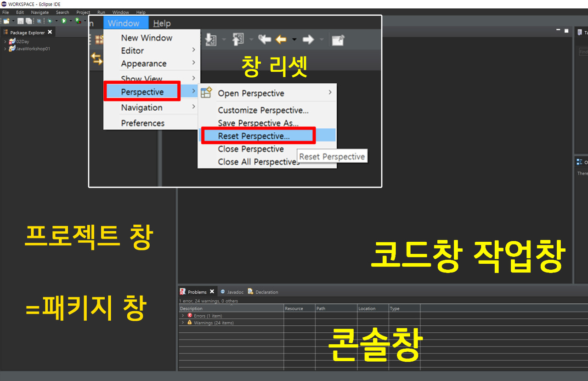Open the Navigation submenu entry

pos(152,108)
